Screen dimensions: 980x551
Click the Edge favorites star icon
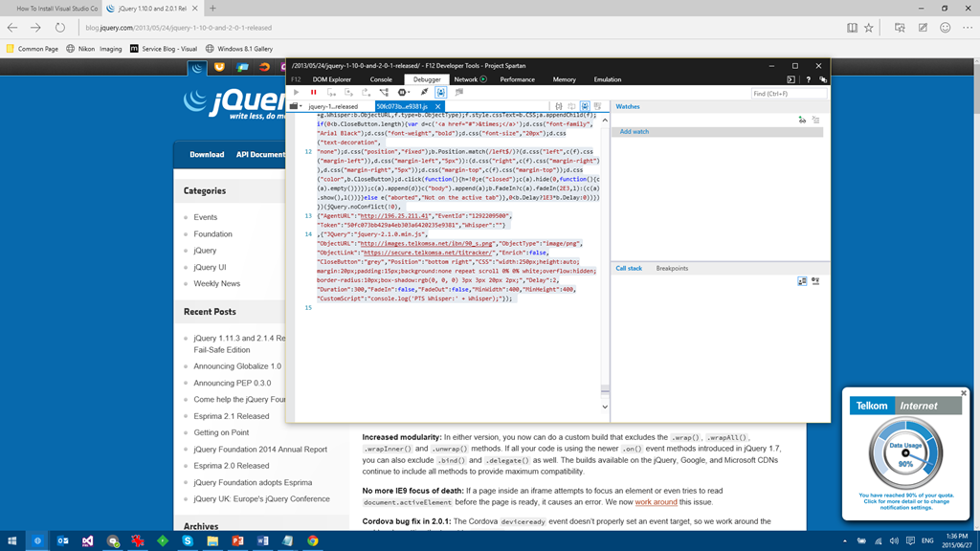coord(869,28)
